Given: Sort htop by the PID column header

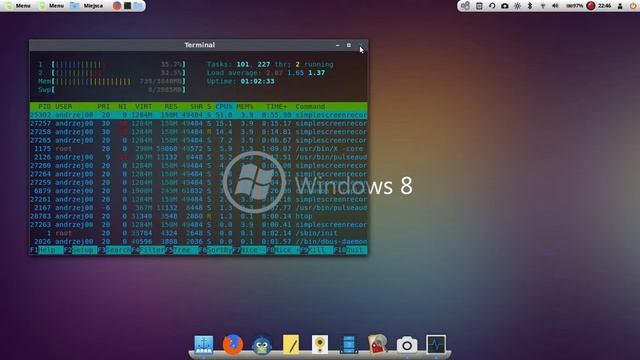Looking at the screenshot, I should point(44,107).
